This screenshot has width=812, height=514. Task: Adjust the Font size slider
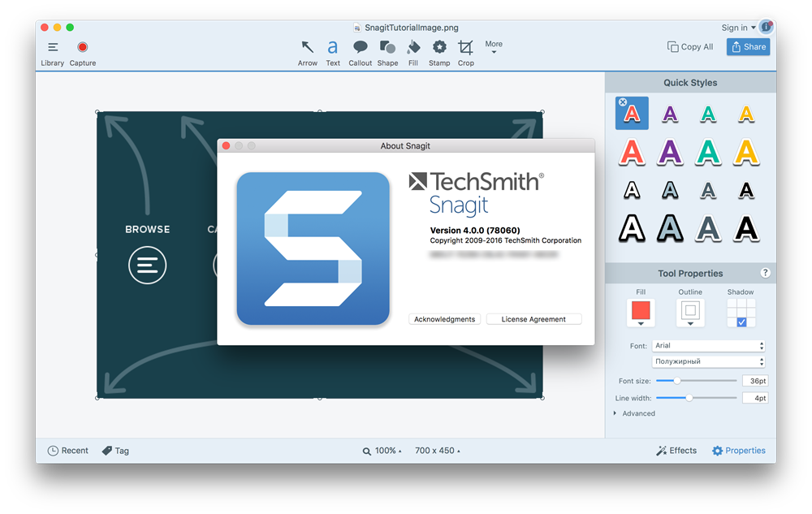(x=677, y=381)
